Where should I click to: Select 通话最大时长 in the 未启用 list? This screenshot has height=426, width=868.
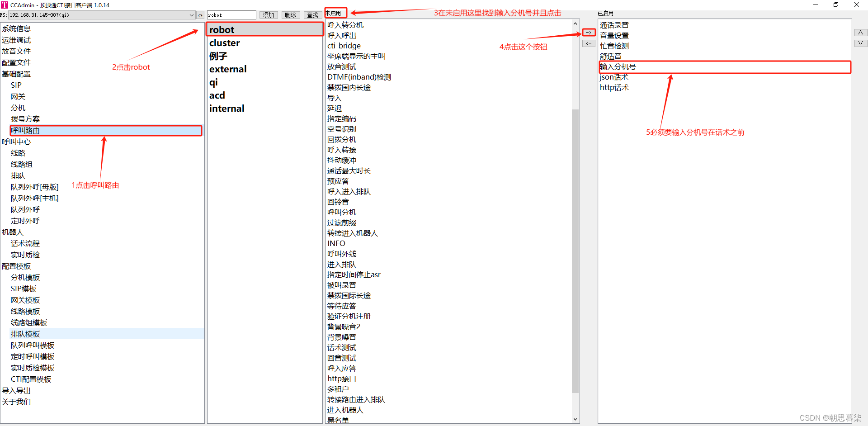(349, 171)
